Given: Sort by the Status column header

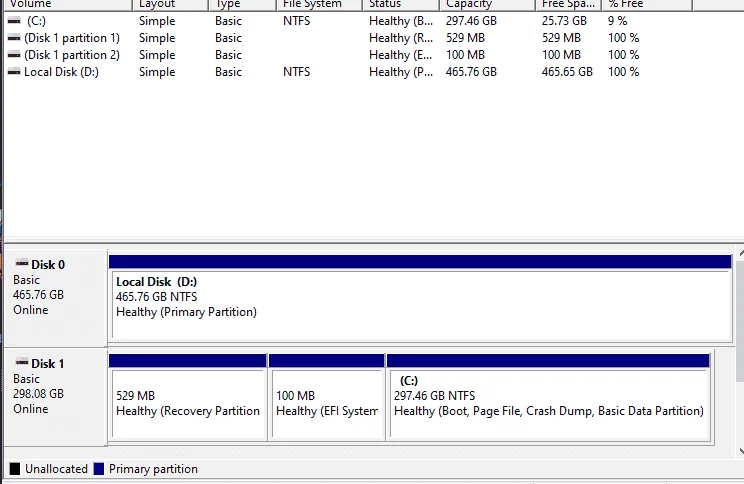Looking at the screenshot, I should 401,4.
